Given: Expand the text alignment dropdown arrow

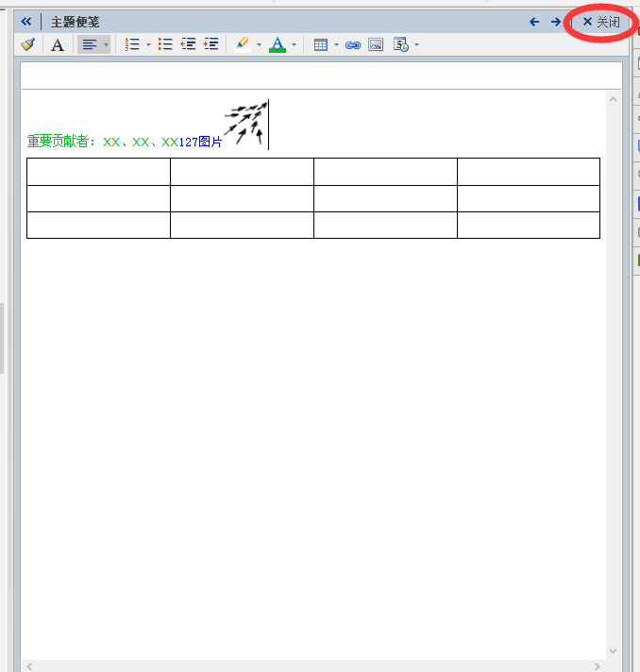Looking at the screenshot, I should point(106,44).
